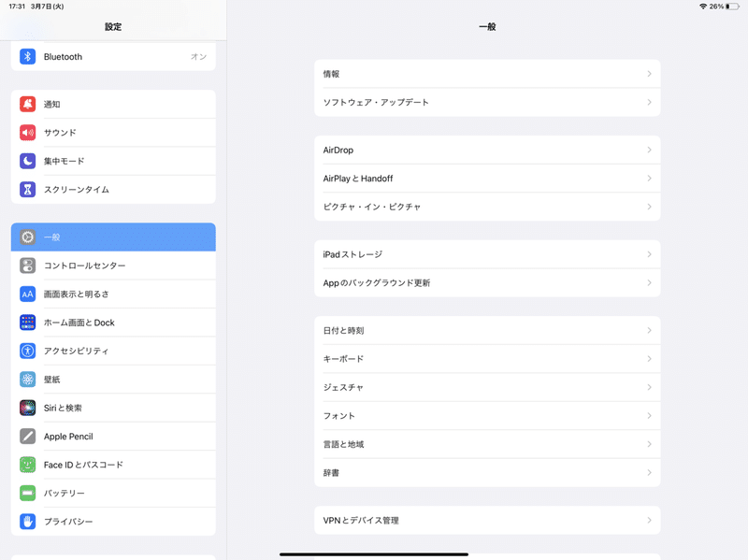The width and height of the screenshot is (748, 560).
Task: Select スクリーンタイム in settings sidebar
Action: 113,190
